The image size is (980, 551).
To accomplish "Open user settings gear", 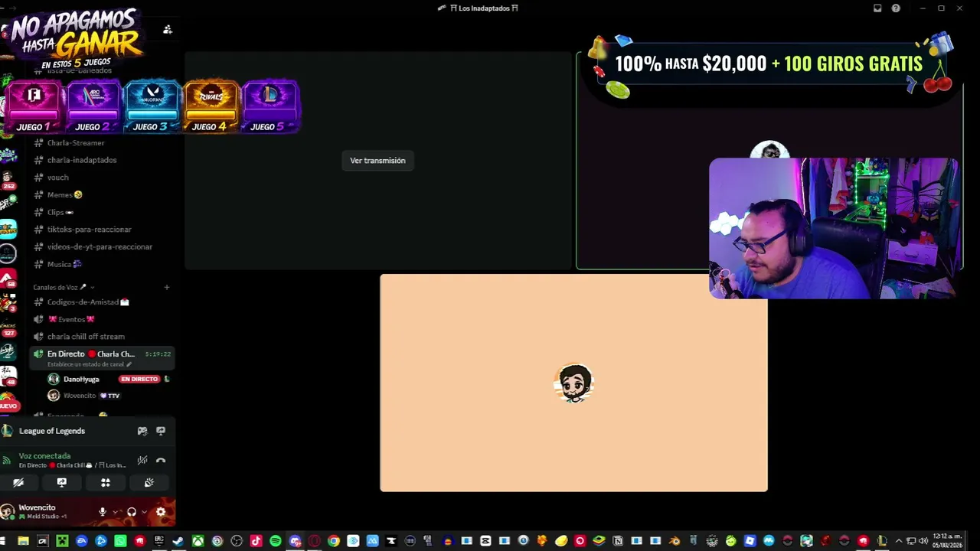I will click(x=161, y=512).
